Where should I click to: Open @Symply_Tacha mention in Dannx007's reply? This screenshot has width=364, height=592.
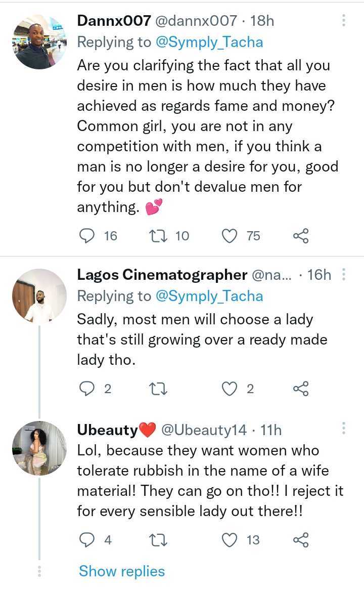pos(209,42)
